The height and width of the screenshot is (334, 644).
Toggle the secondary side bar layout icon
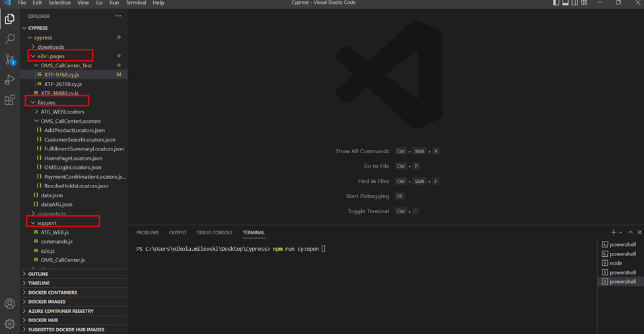[x=575, y=3]
